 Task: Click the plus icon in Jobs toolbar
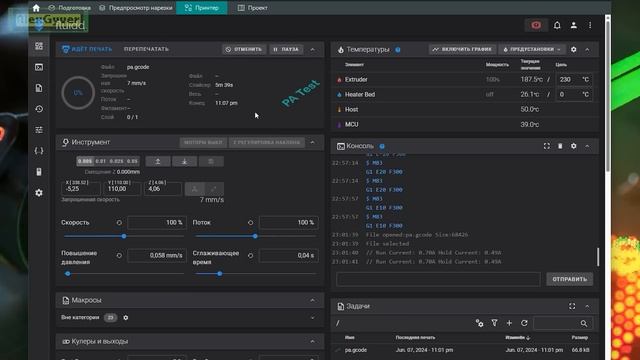(x=509, y=323)
